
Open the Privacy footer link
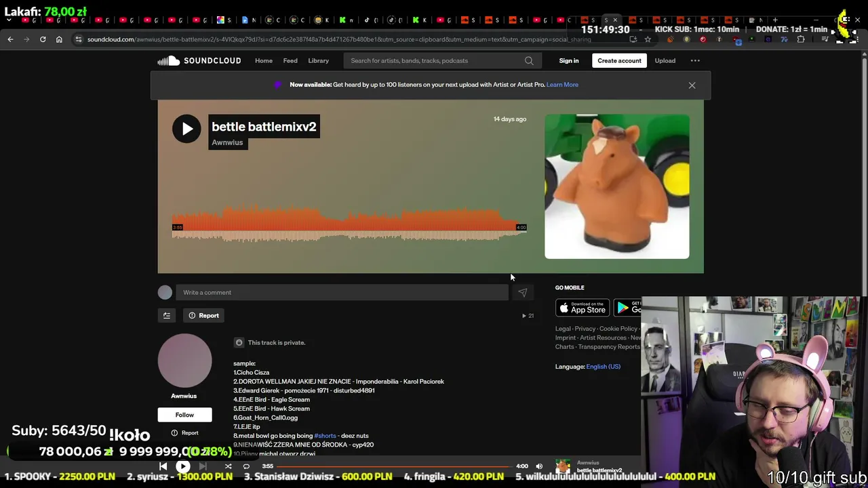click(585, 329)
